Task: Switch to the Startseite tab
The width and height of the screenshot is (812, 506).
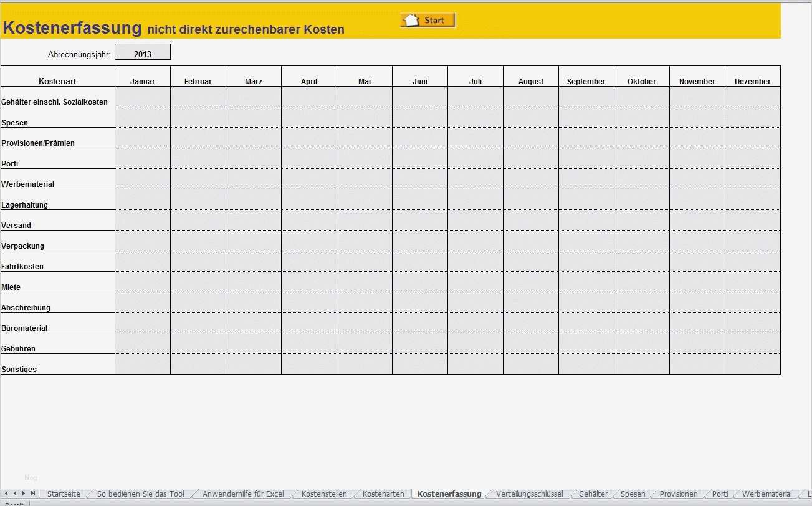Action: click(64, 493)
